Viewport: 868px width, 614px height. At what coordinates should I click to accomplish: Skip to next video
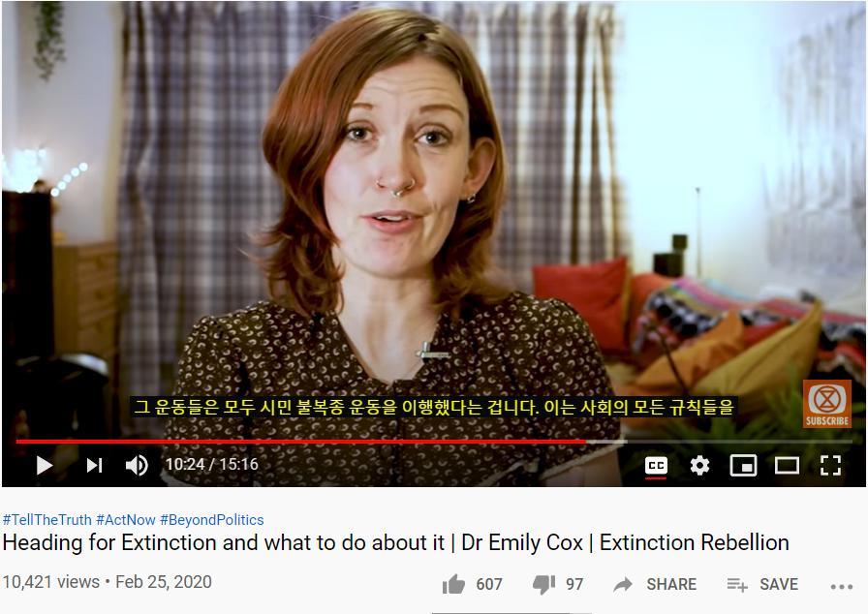point(94,465)
